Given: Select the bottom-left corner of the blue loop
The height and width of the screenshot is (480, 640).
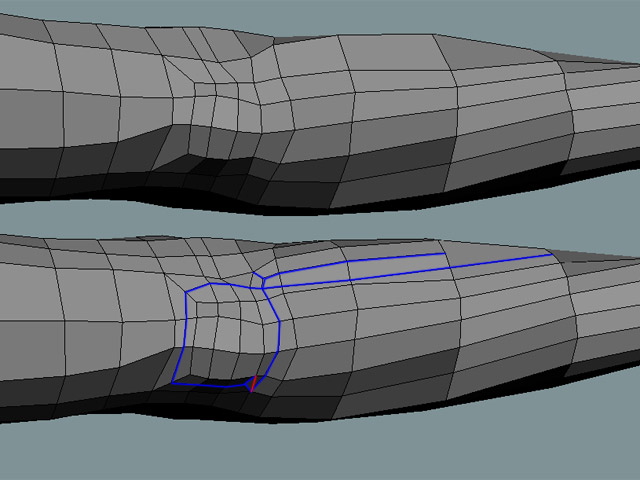Looking at the screenshot, I should 173,383.
